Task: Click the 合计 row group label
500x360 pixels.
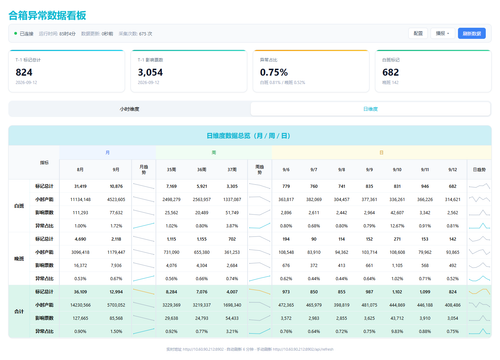Action: pyautogui.click(x=19, y=311)
